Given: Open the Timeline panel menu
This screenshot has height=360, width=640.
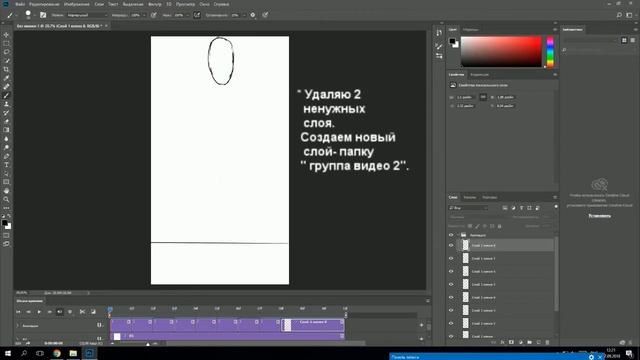Looking at the screenshot, I should pos(428,301).
